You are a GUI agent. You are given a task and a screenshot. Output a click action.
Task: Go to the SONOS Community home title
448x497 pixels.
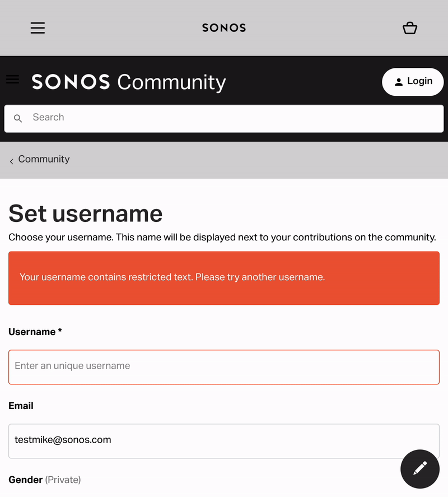(x=129, y=82)
